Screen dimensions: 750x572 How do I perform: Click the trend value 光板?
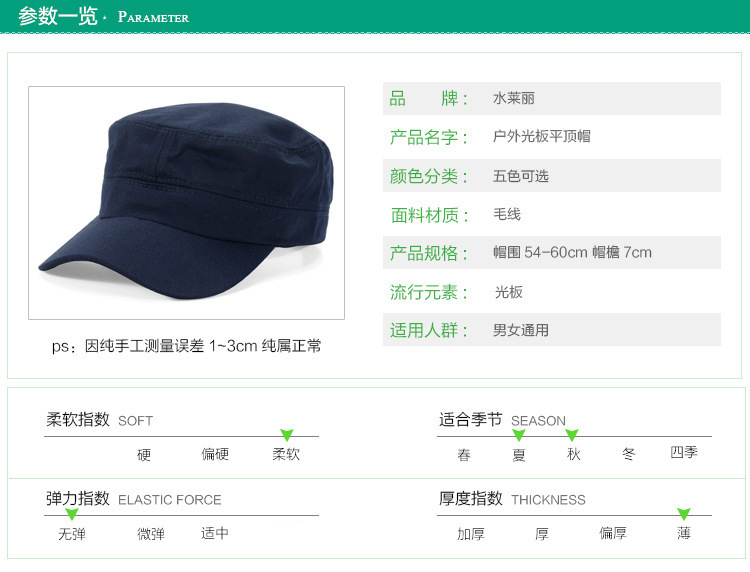tap(508, 292)
